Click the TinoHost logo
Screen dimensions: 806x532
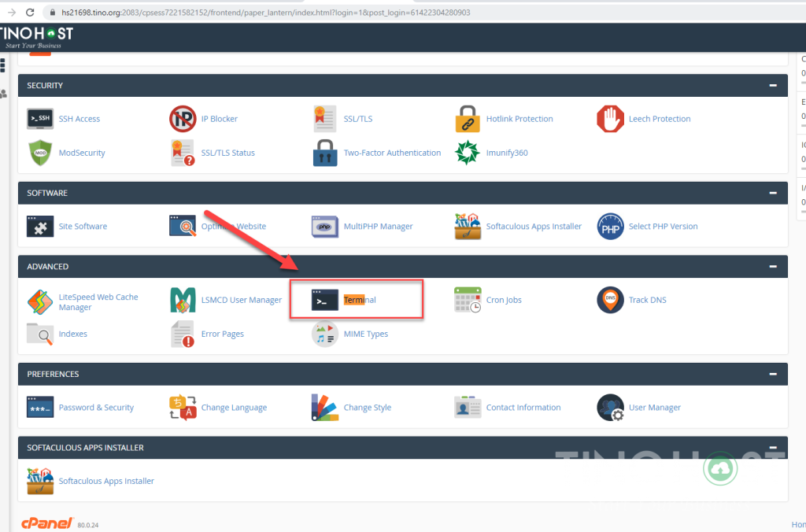click(x=36, y=38)
